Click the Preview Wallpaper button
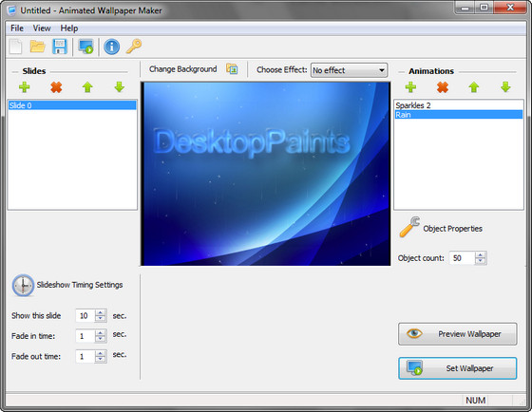 [x=458, y=334]
